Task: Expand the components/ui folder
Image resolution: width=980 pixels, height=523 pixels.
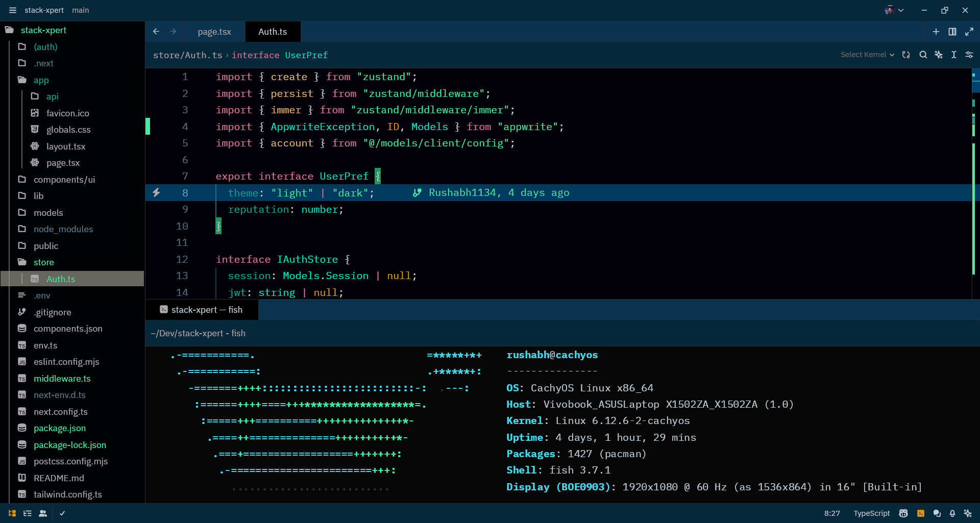Action: (64, 180)
